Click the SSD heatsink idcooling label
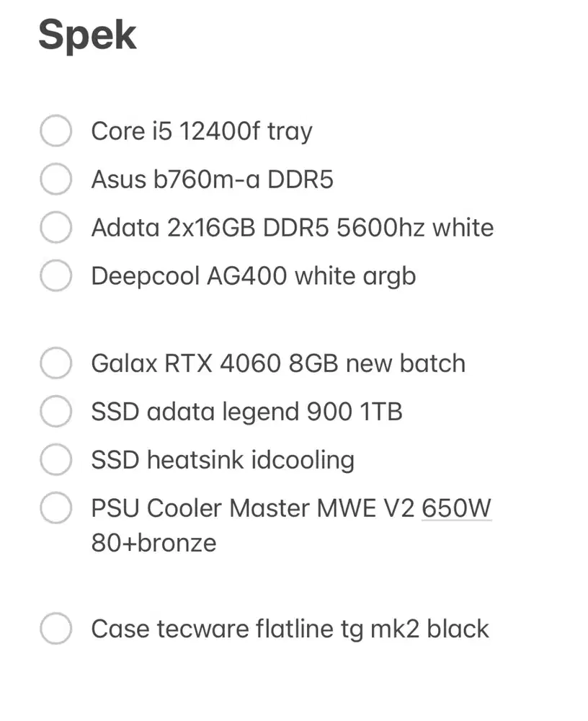This screenshot has height=721, width=588. (x=222, y=460)
